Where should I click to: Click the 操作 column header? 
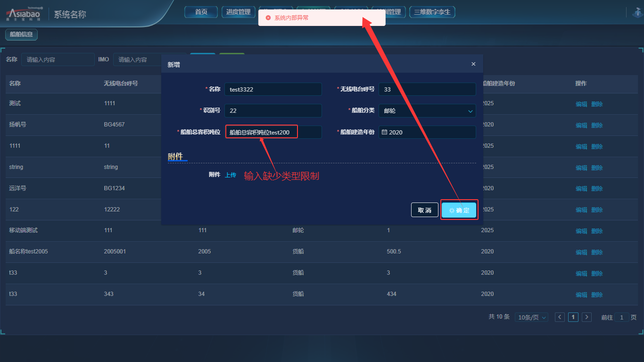coord(581,83)
